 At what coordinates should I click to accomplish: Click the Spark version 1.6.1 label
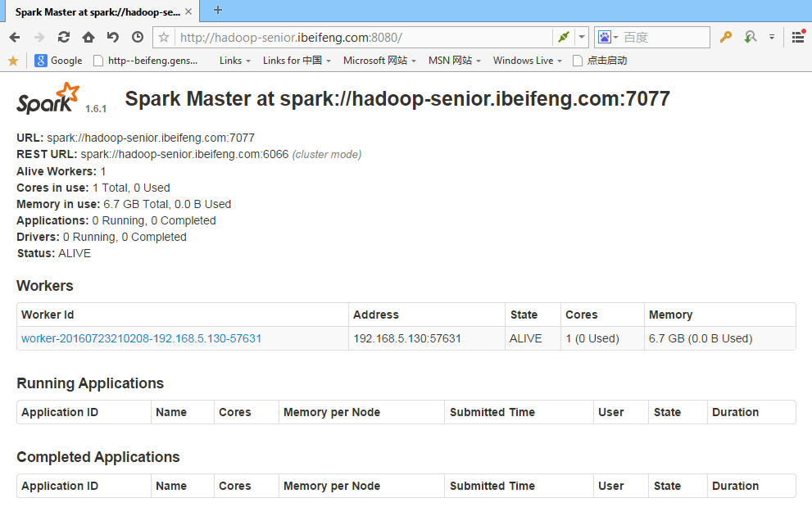96,109
